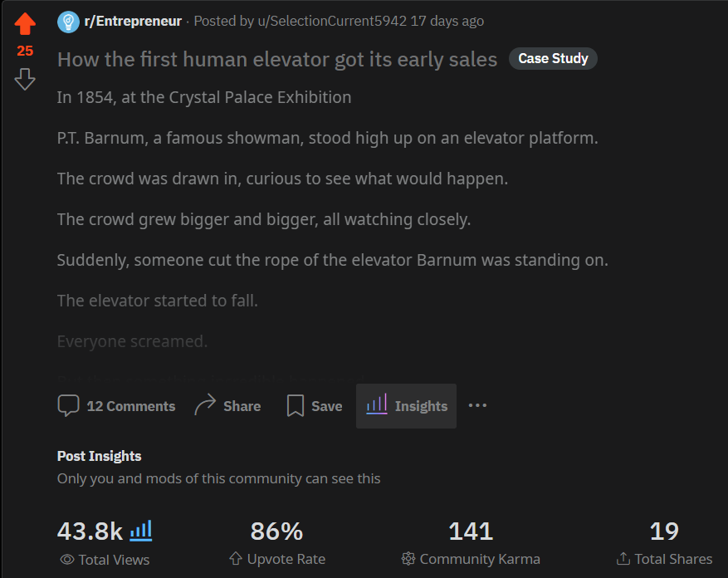This screenshot has width=728, height=578.
Task: Downvote the elevator post
Action: pos(25,80)
